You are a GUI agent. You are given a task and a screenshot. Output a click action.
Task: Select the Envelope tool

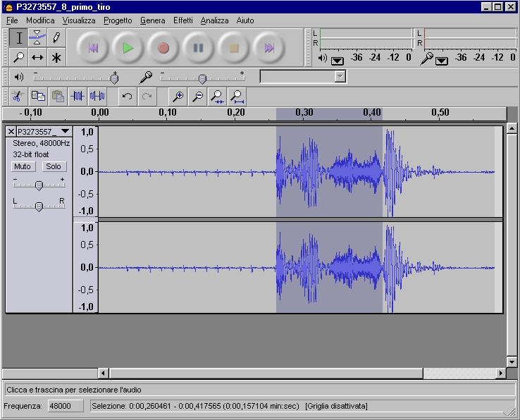point(37,38)
